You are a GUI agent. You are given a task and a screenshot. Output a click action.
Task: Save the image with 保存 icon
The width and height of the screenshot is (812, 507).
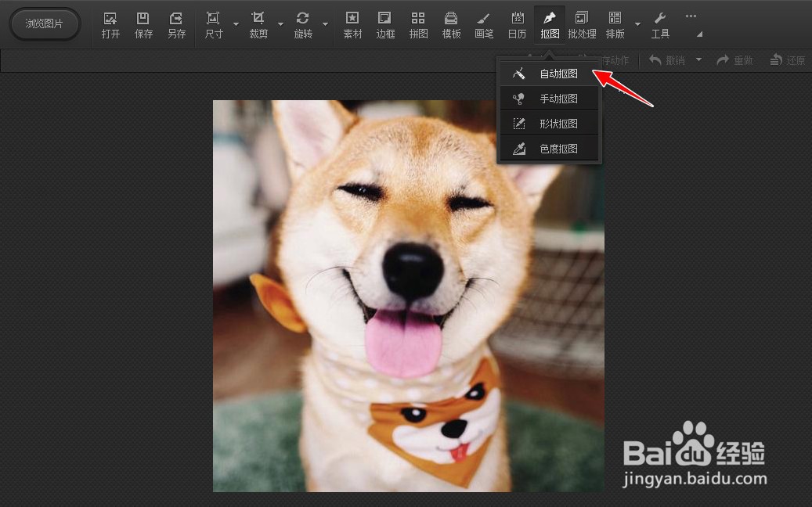(x=143, y=25)
